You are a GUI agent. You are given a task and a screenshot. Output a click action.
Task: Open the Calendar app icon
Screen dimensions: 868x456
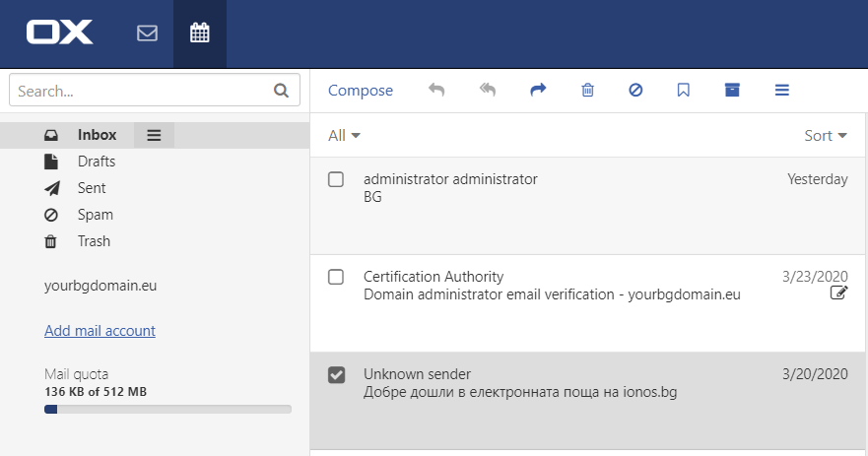[200, 33]
